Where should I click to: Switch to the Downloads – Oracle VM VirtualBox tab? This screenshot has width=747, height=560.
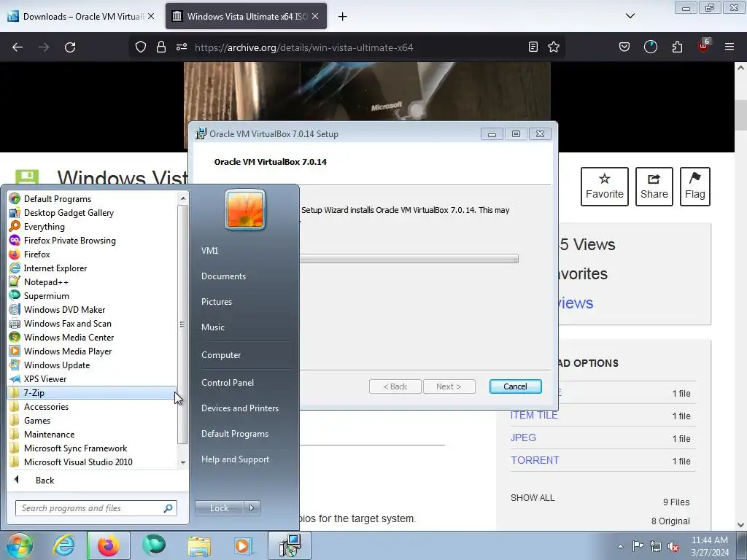click(81, 16)
